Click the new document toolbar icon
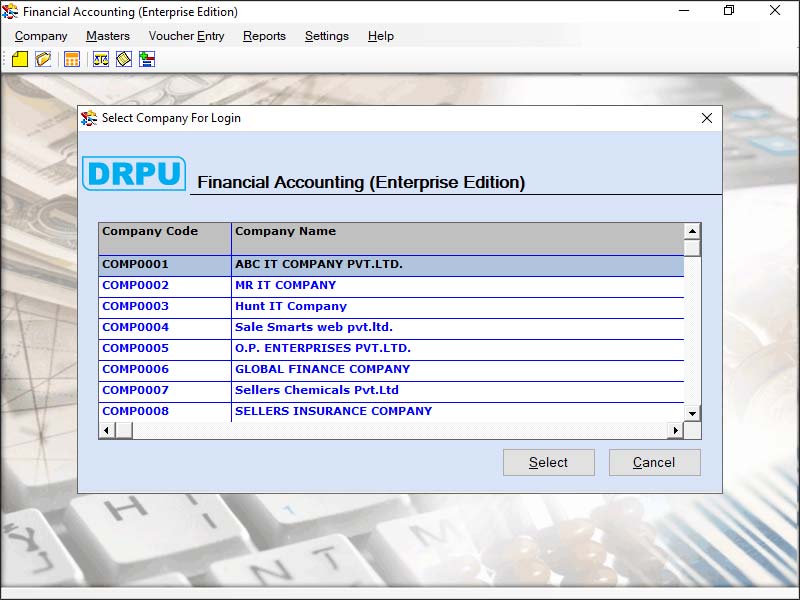 (20, 59)
